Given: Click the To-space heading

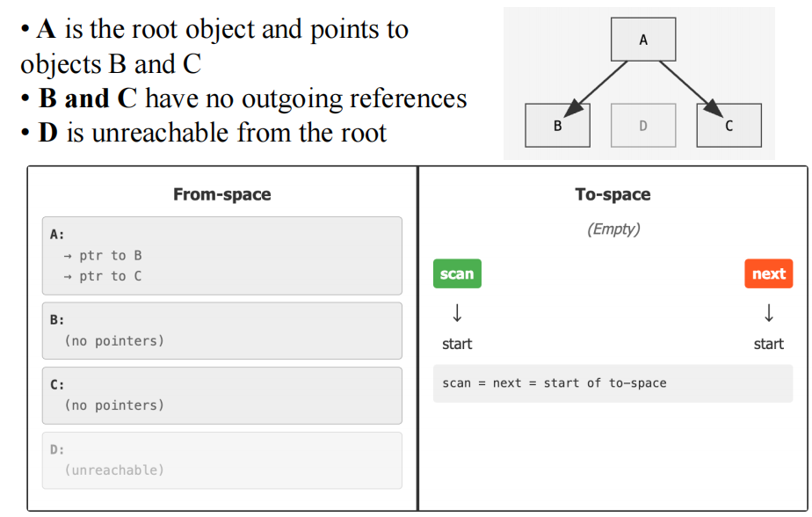Looking at the screenshot, I should tap(613, 194).
